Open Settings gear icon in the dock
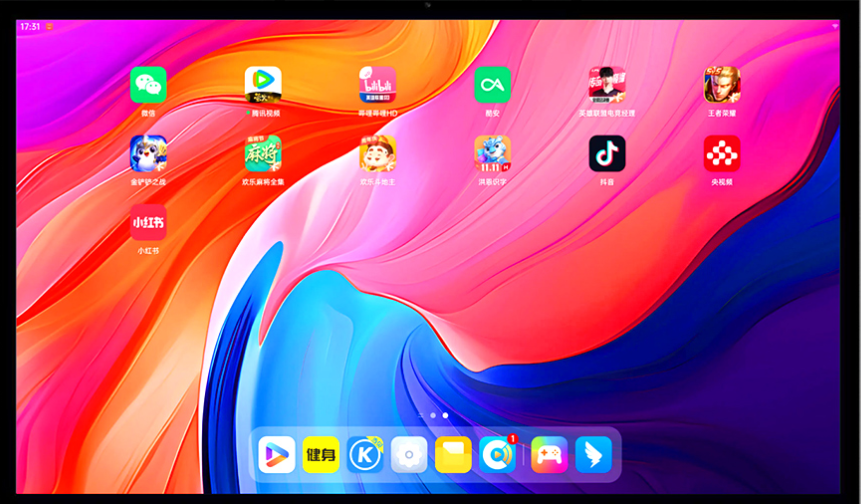This screenshot has height=504, width=861. click(409, 455)
